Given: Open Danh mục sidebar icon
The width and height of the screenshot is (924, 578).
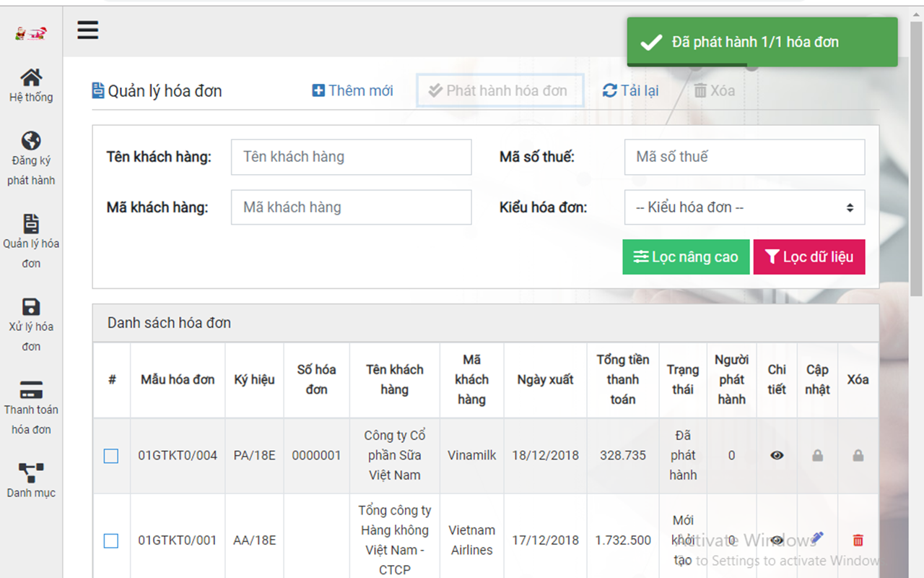Looking at the screenshot, I should (31, 473).
